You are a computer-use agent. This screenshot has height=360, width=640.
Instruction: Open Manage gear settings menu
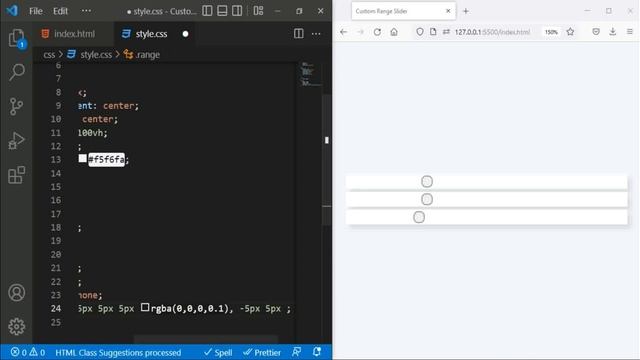[x=16, y=327]
